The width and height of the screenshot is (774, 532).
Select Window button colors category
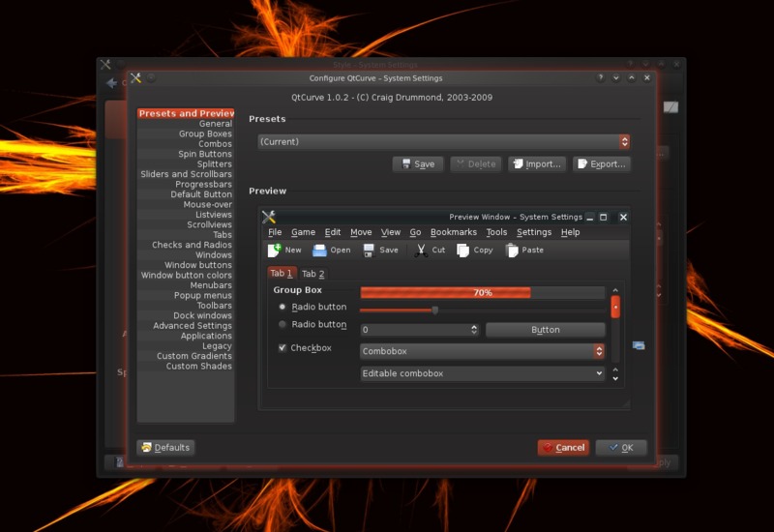(186, 275)
